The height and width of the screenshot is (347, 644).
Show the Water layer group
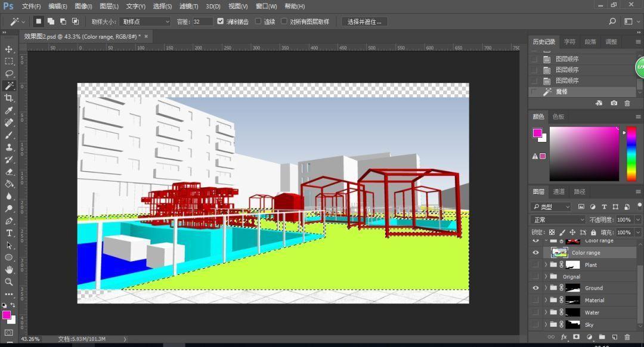(x=535, y=312)
